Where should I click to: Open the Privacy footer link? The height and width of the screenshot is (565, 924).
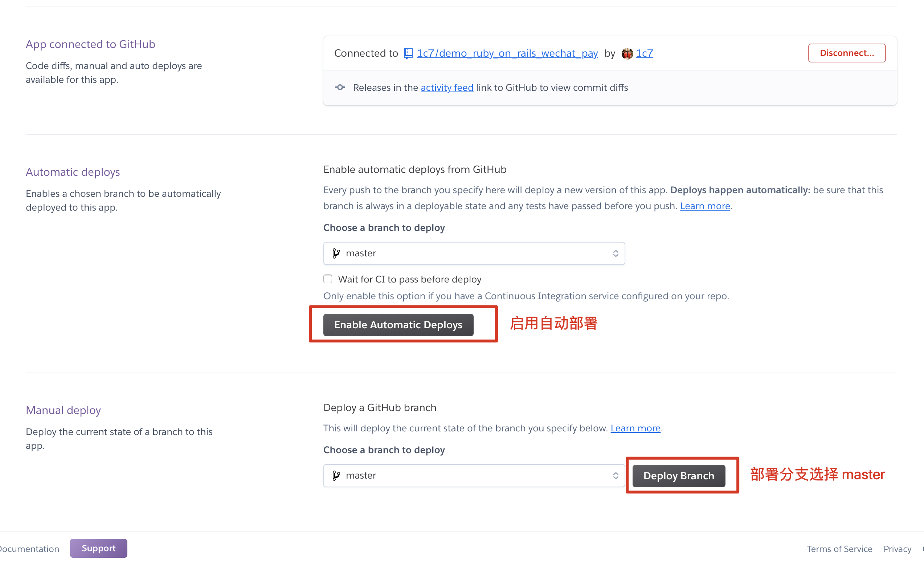[897, 549]
